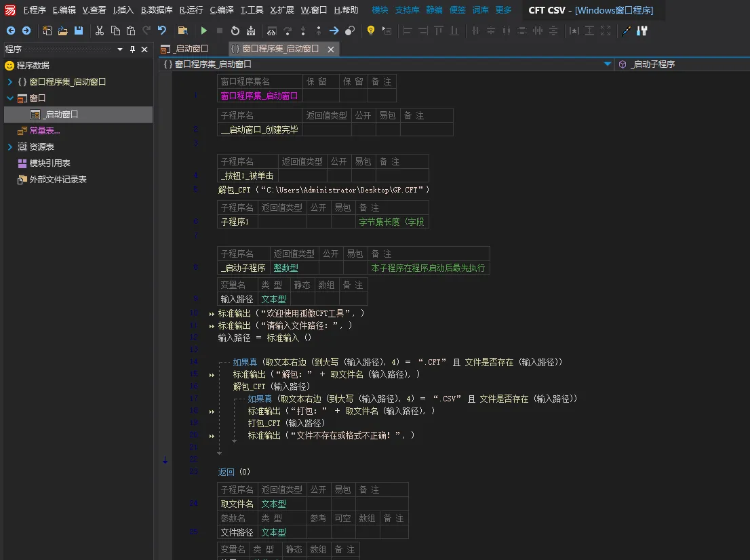The image size is (750, 560).
Task: Click the scissors Cut icon
Action: tap(99, 31)
